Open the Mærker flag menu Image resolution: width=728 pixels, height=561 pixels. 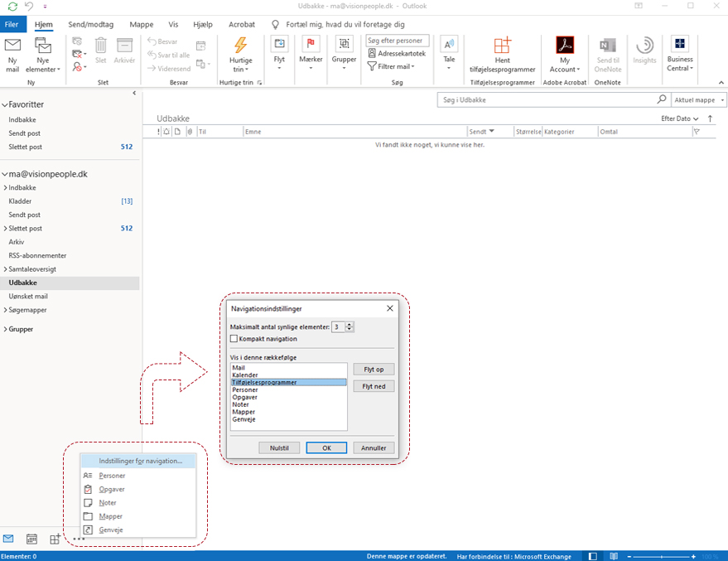pyautogui.click(x=311, y=53)
